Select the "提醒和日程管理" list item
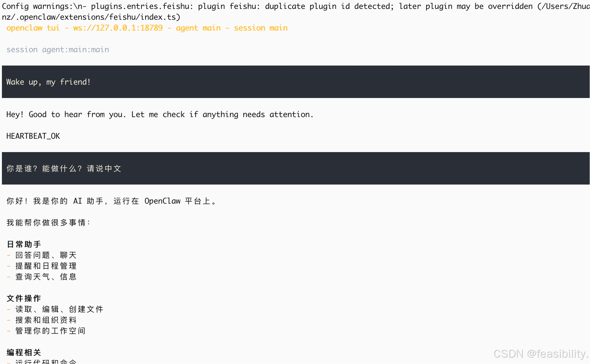This screenshot has height=364, width=590. click(46, 266)
